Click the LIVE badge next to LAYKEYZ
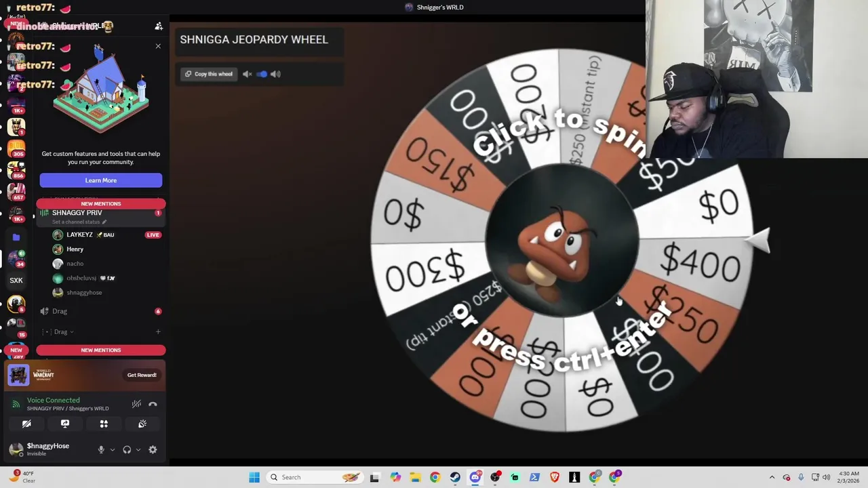This screenshot has width=868, height=488. 153,235
